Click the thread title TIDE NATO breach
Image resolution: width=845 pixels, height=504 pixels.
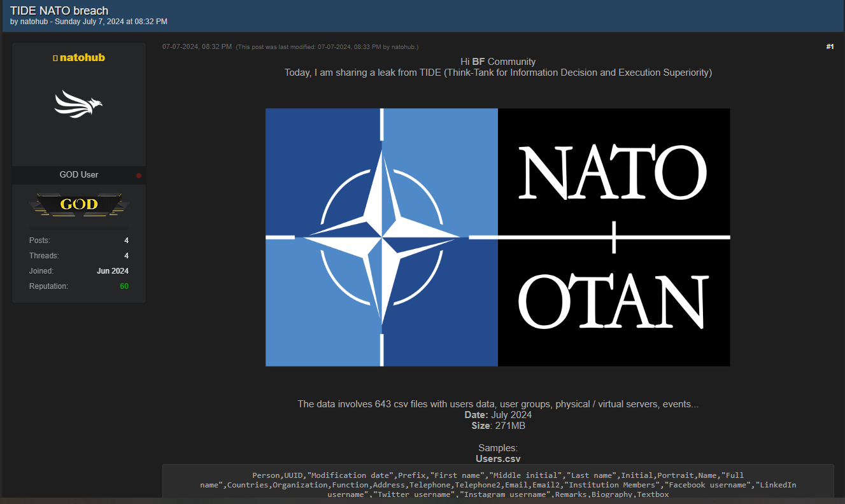coord(59,10)
